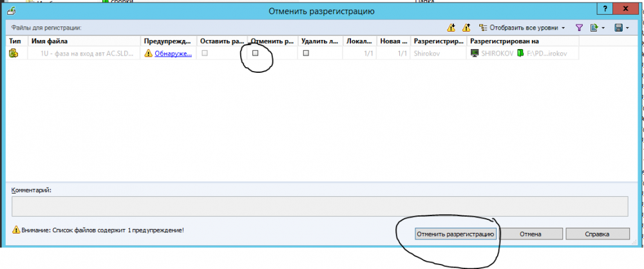
Task: Click the Файлы для регистрации label
Action: point(46,28)
